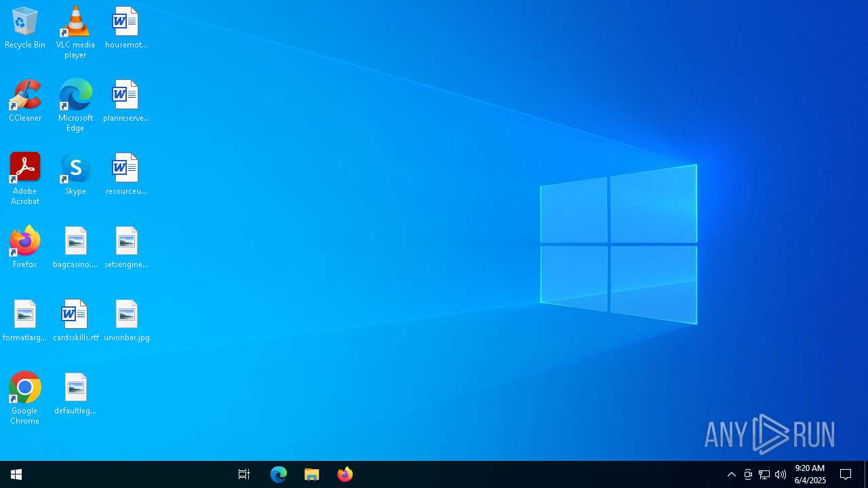Open network status tray icon
This screenshot has width=868, height=488.
tap(764, 474)
